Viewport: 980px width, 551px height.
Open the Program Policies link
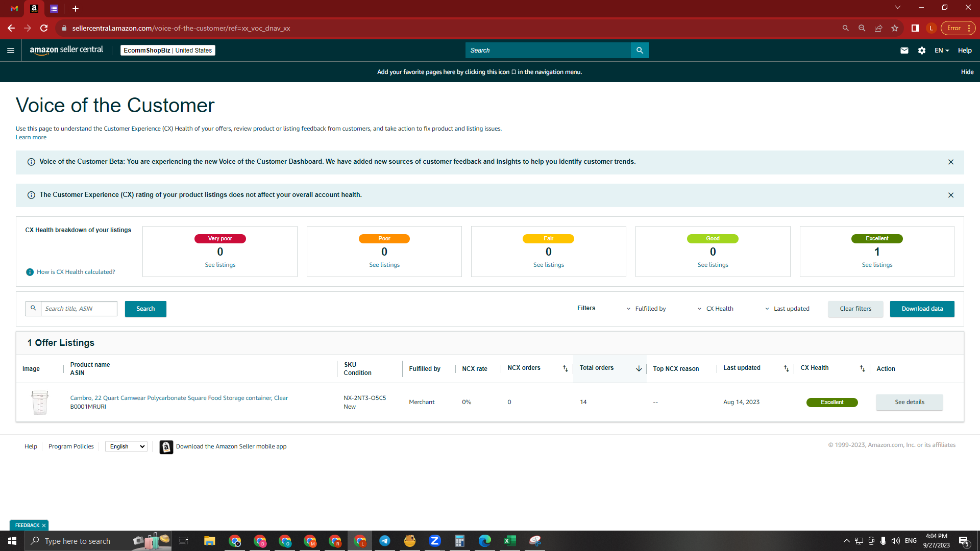(x=71, y=447)
